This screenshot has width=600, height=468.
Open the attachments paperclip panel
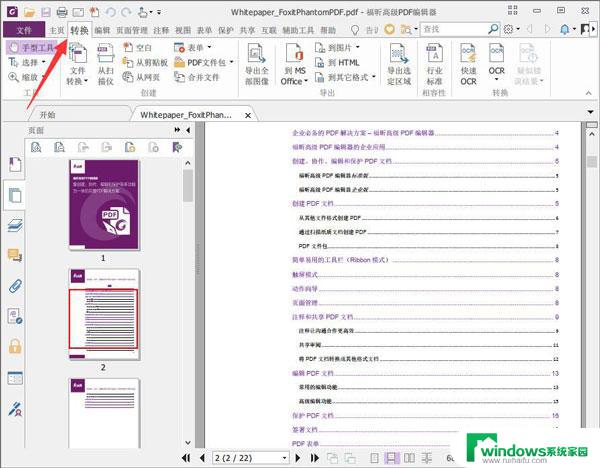point(15,286)
